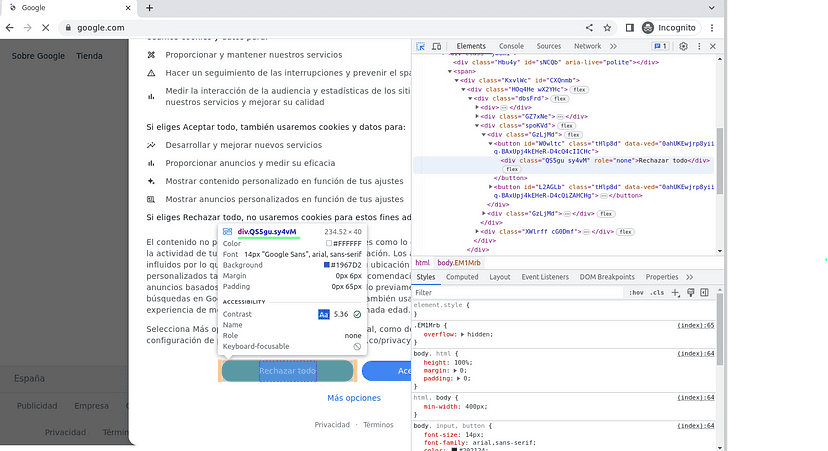Toggle the computed styles sidebar icon
The height and width of the screenshot is (451, 828).
click(706, 292)
